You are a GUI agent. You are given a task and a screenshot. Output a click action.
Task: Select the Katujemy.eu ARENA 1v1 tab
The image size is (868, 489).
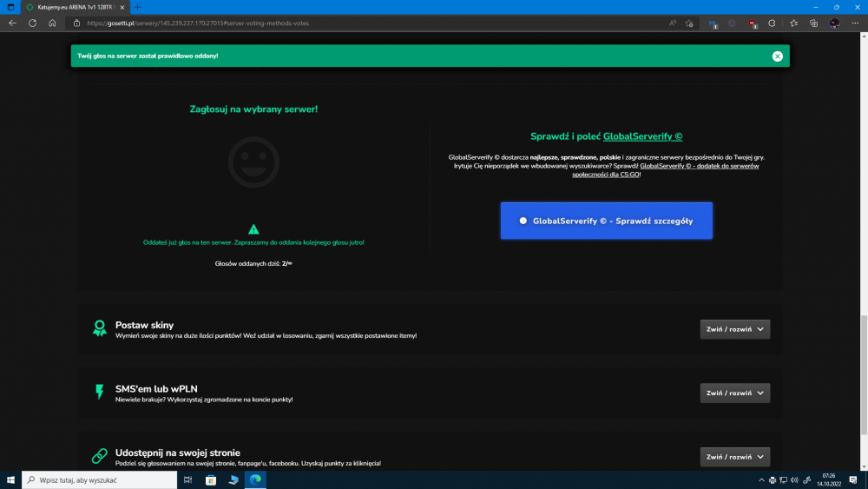coord(75,7)
